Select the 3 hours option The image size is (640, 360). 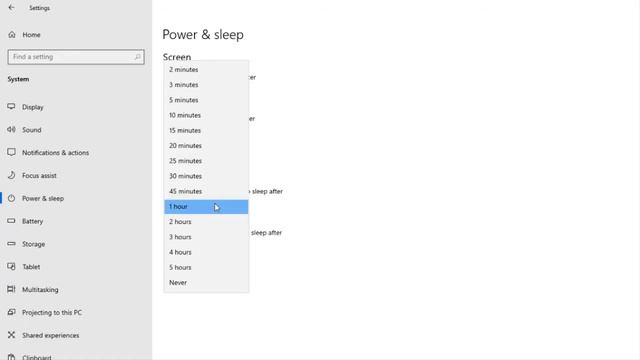click(206, 237)
